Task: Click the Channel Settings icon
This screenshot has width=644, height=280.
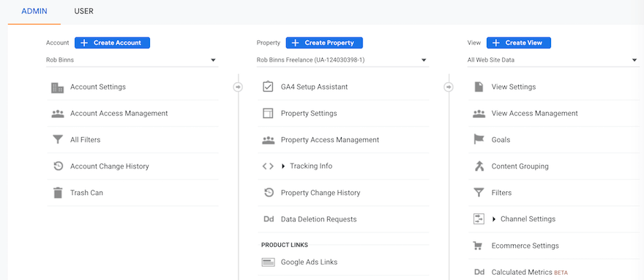Action: click(x=479, y=219)
